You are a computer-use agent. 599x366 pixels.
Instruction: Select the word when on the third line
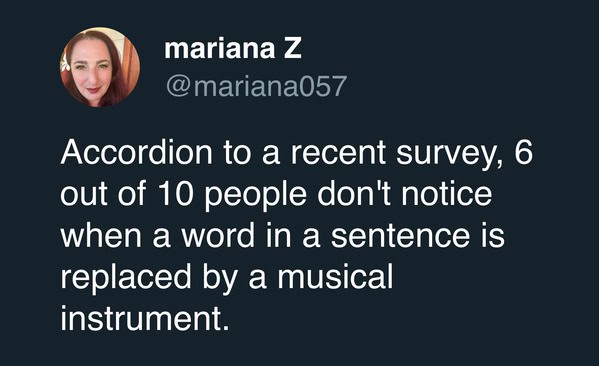point(101,235)
